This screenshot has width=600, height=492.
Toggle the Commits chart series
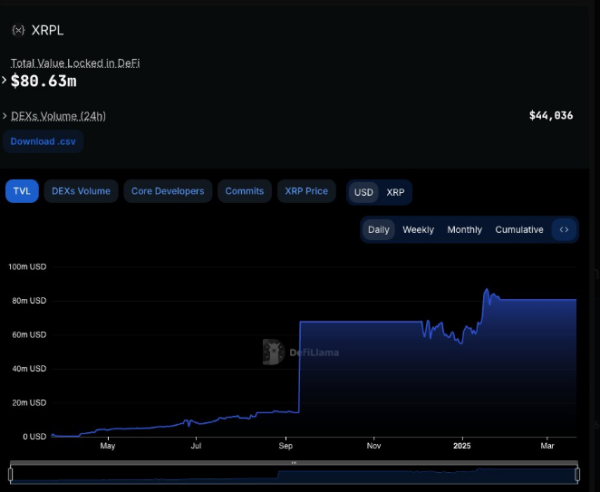(245, 191)
